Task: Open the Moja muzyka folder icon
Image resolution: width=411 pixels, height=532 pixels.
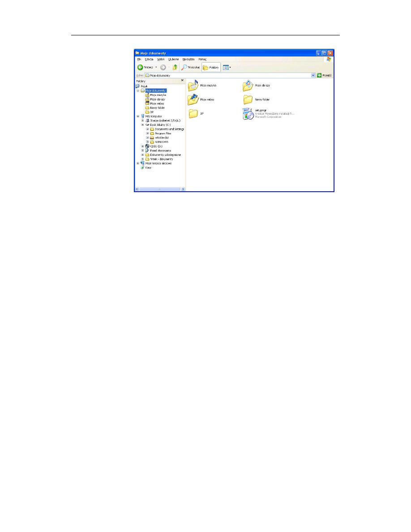Action: 193,85
